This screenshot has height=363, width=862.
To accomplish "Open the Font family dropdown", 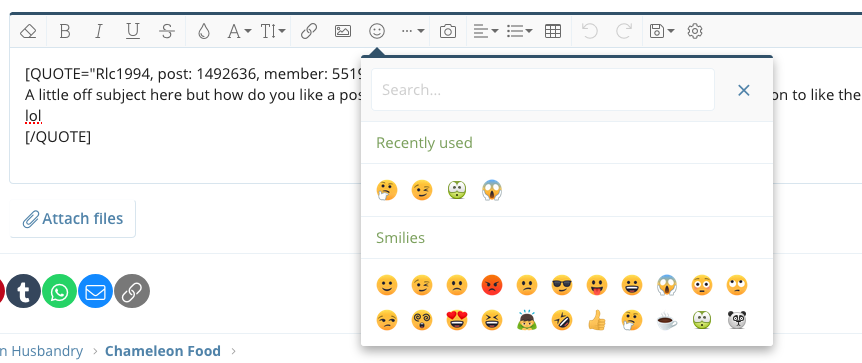I will point(239,31).
